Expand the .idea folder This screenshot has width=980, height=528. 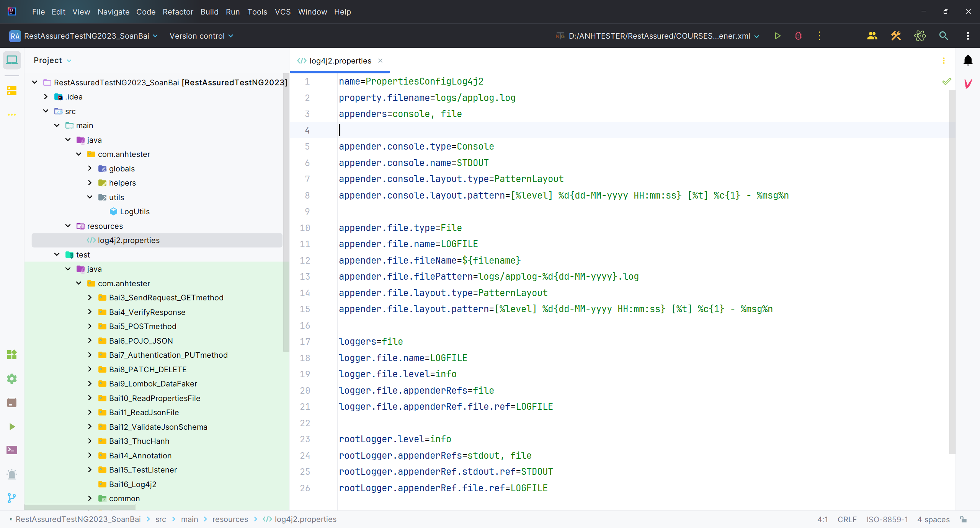(46, 97)
